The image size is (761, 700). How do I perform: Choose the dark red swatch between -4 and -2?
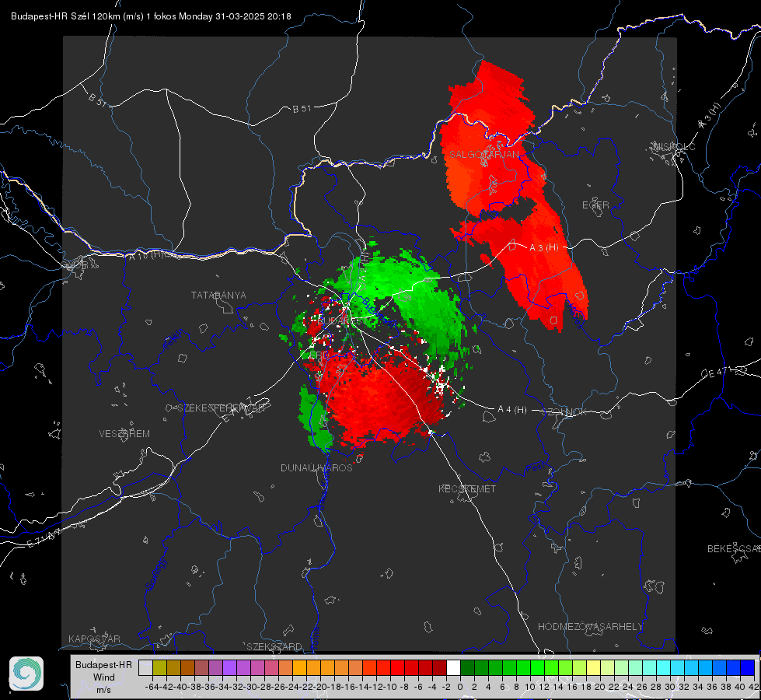[x=439, y=668]
